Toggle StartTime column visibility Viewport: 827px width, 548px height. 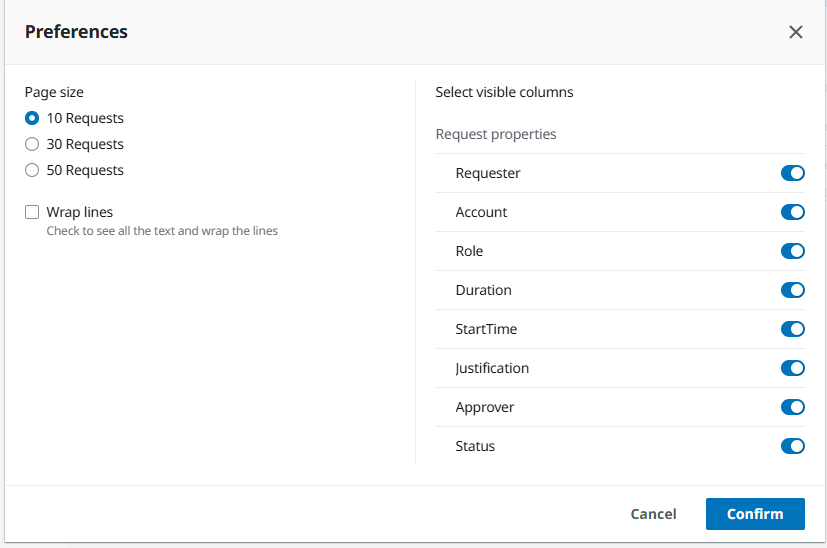pyautogui.click(x=792, y=329)
